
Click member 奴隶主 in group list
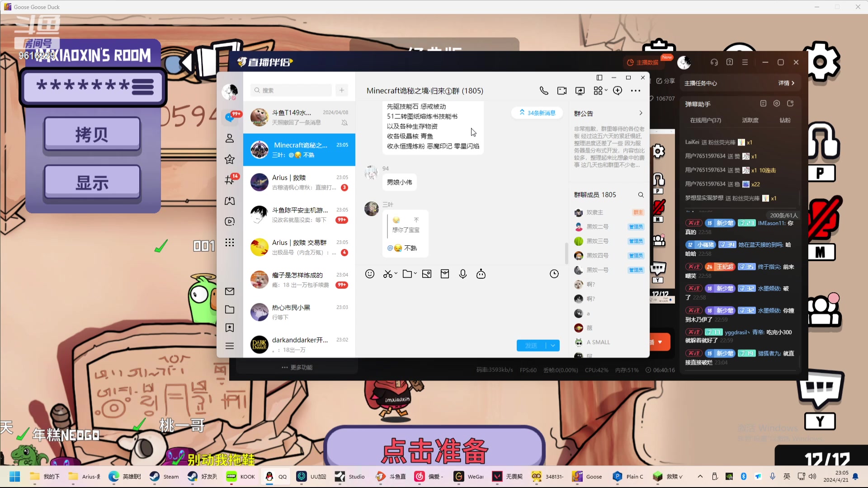[609, 212]
